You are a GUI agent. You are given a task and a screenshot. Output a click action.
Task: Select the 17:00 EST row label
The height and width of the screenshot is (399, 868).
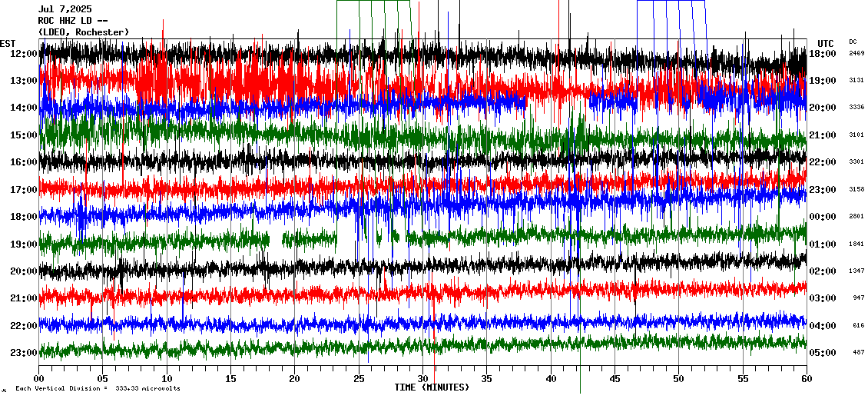tap(24, 190)
